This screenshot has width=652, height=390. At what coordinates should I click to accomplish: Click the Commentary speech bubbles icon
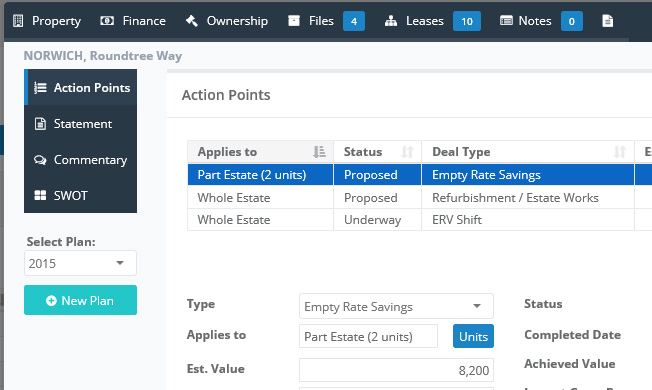(40, 160)
